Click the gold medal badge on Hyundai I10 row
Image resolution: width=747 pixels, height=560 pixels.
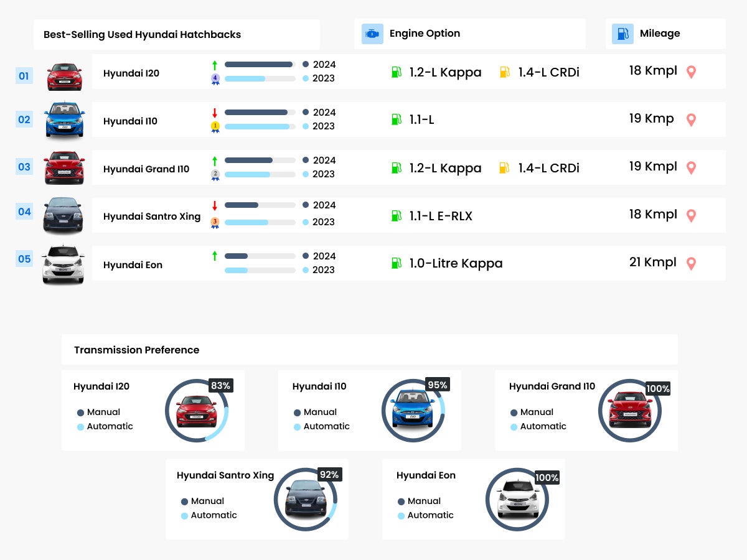[x=215, y=126]
